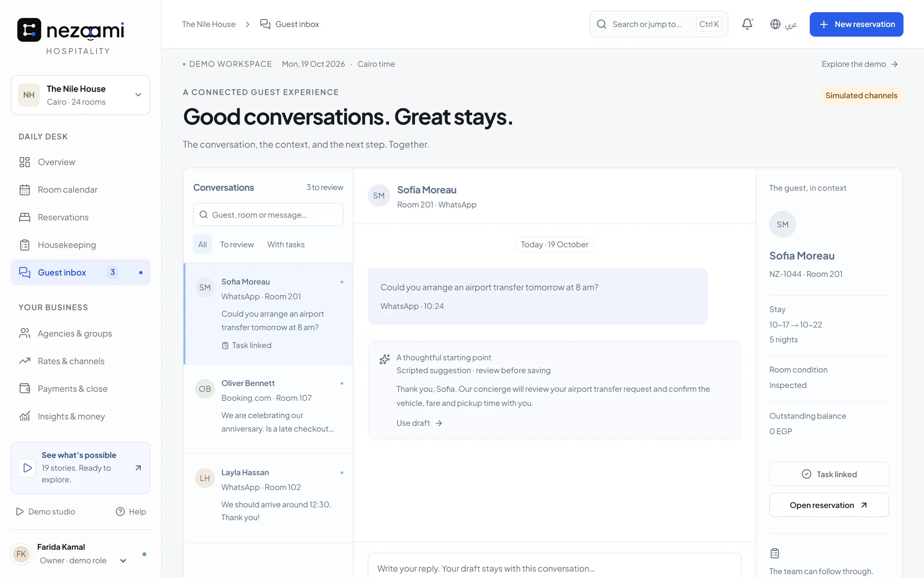Viewport: 924px width, 578px height.
Task: Click the play icon in See what's possible
Action: [27, 468]
